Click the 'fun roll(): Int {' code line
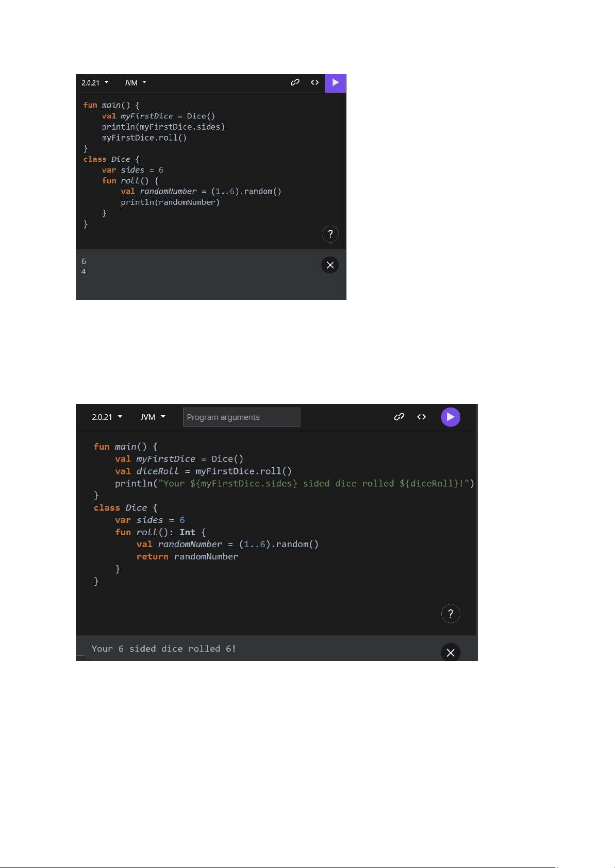This screenshot has width=615, height=868. coord(160,532)
